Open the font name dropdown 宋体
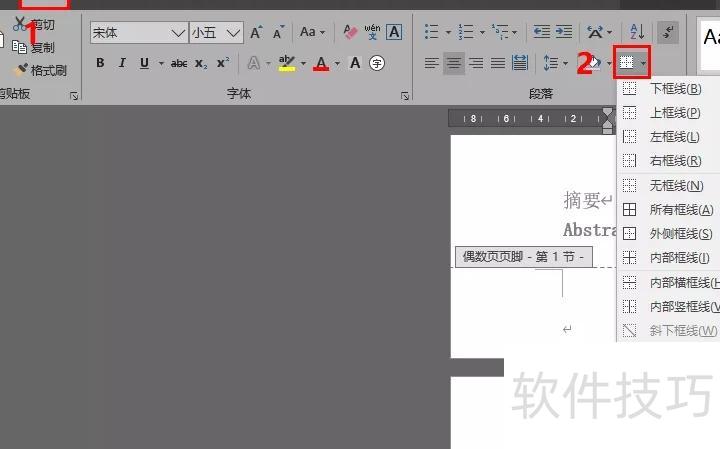 tap(178, 33)
